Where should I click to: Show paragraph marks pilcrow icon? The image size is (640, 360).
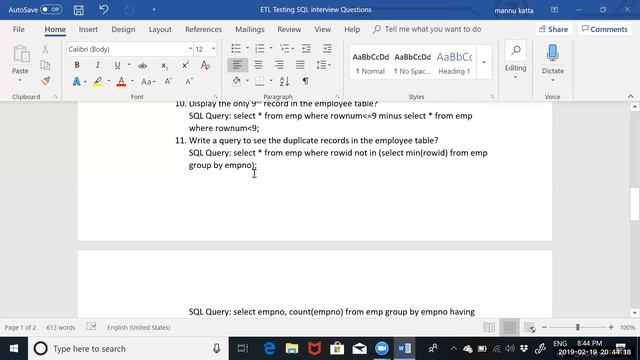[x=305, y=81]
